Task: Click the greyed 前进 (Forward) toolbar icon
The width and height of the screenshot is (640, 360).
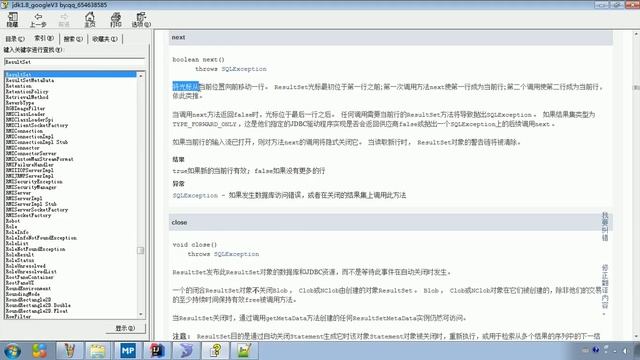Action: point(64,19)
